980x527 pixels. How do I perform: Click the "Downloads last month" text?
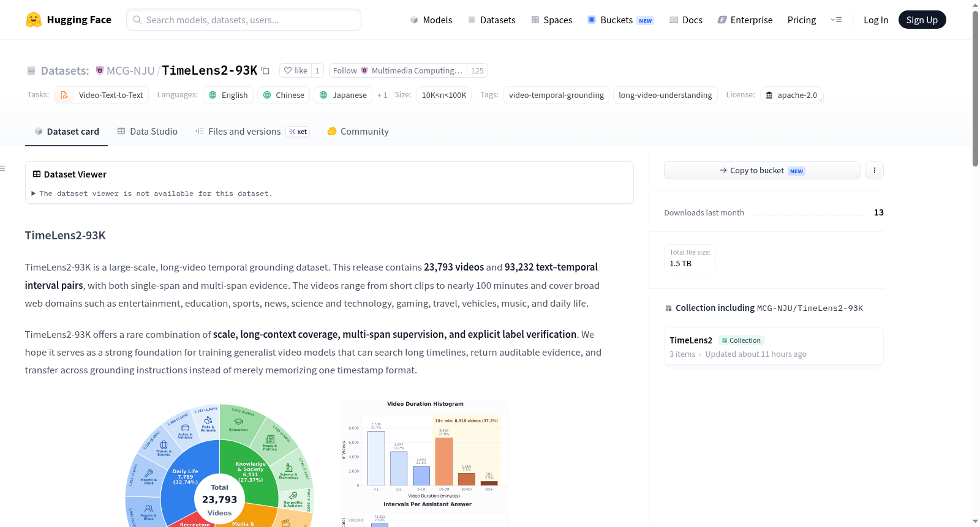[x=704, y=212]
